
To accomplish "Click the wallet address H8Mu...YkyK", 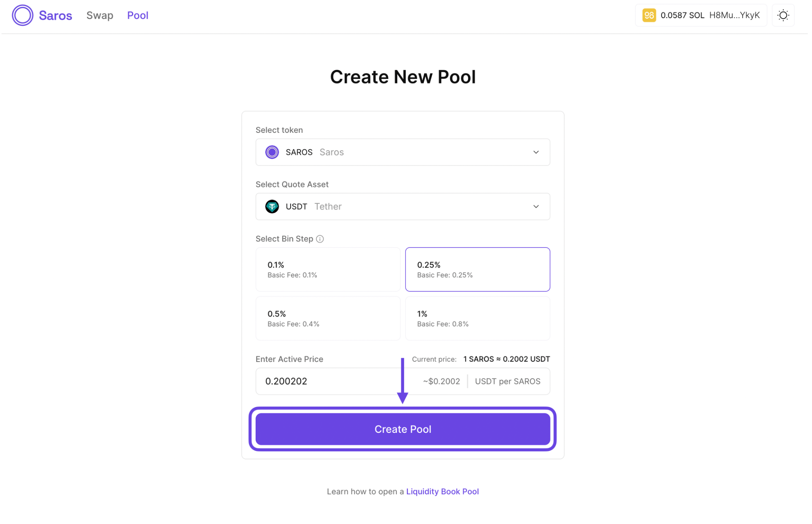I will tap(734, 15).
